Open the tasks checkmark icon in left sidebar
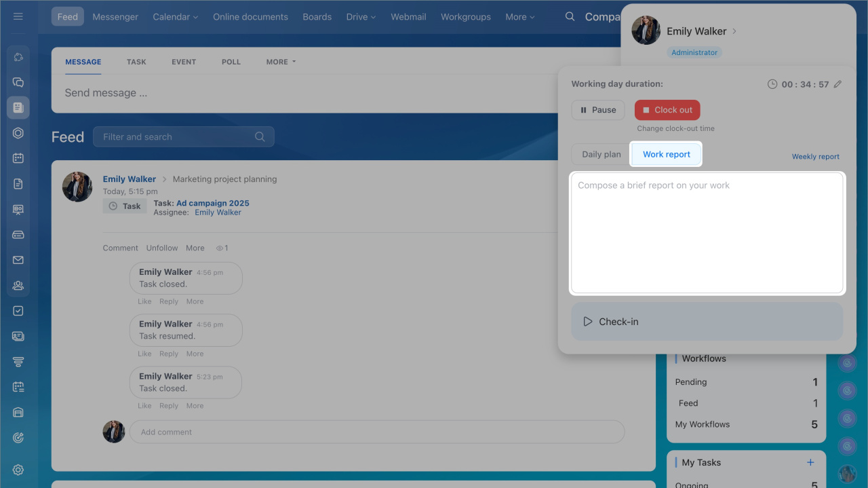868x488 pixels. point(18,311)
